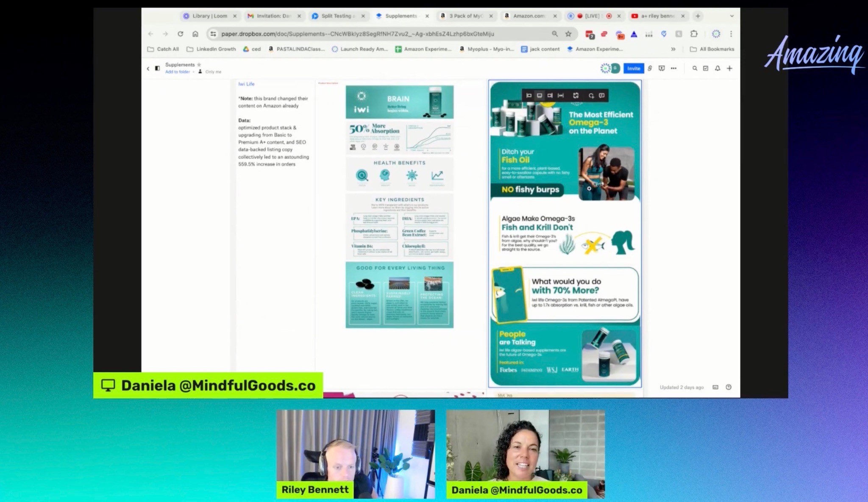Viewport: 868px width, 502px height.
Task: Click the Riley Bennett video feed
Action: pyautogui.click(x=356, y=454)
